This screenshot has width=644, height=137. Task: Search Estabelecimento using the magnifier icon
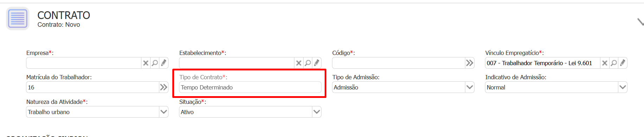pos(308,63)
